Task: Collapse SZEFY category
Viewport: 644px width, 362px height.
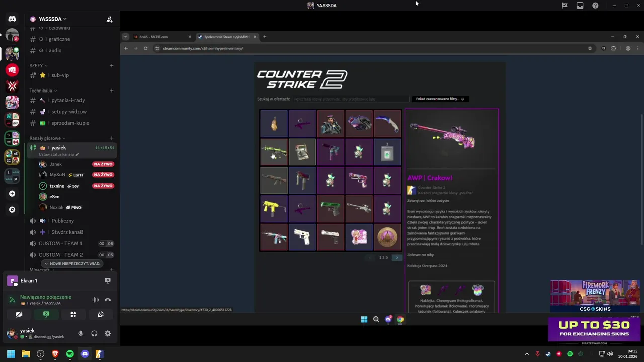Action: click(38, 65)
